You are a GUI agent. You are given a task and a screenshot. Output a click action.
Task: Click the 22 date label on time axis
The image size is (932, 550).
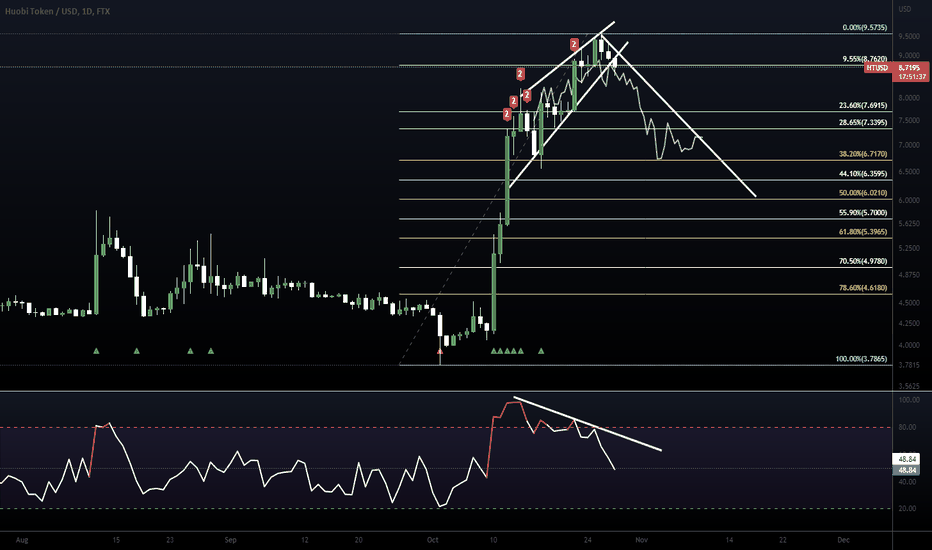click(783, 540)
